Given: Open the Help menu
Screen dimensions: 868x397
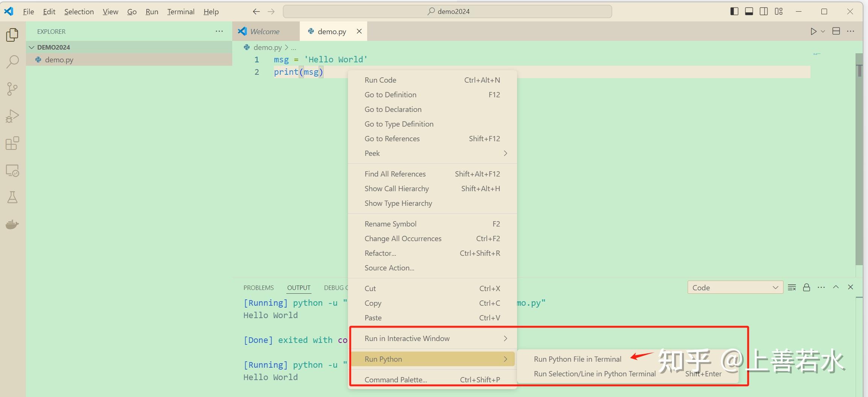Looking at the screenshot, I should click(211, 12).
